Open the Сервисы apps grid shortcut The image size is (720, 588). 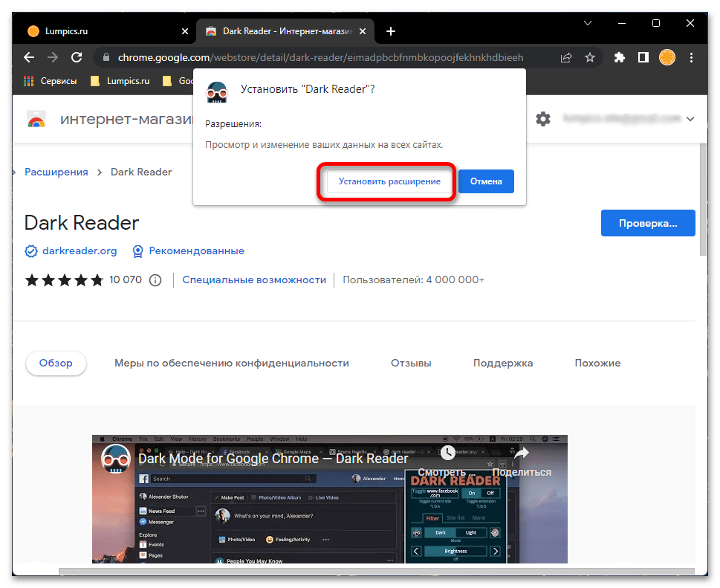(x=50, y=81)
